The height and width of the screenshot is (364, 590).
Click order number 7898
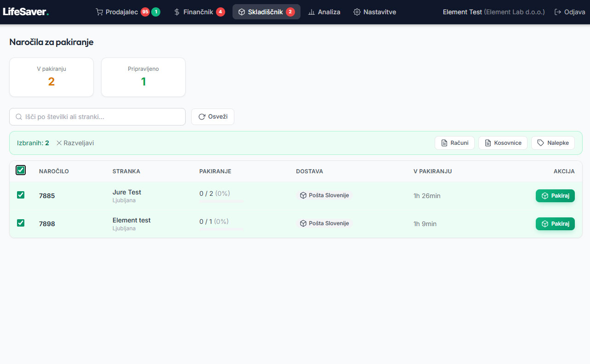[47, 224]
